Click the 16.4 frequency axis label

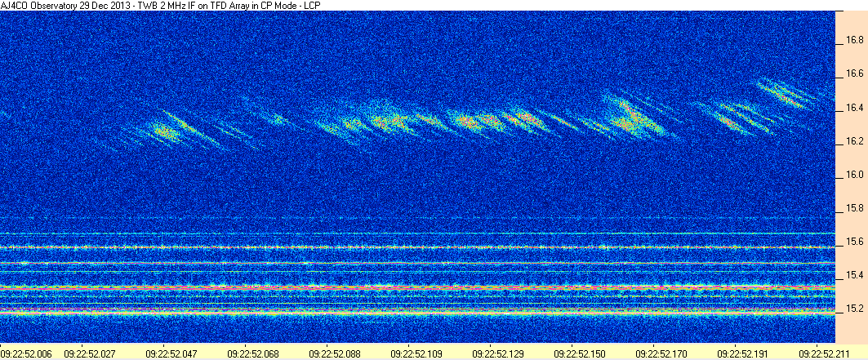(x=854, y=108)
